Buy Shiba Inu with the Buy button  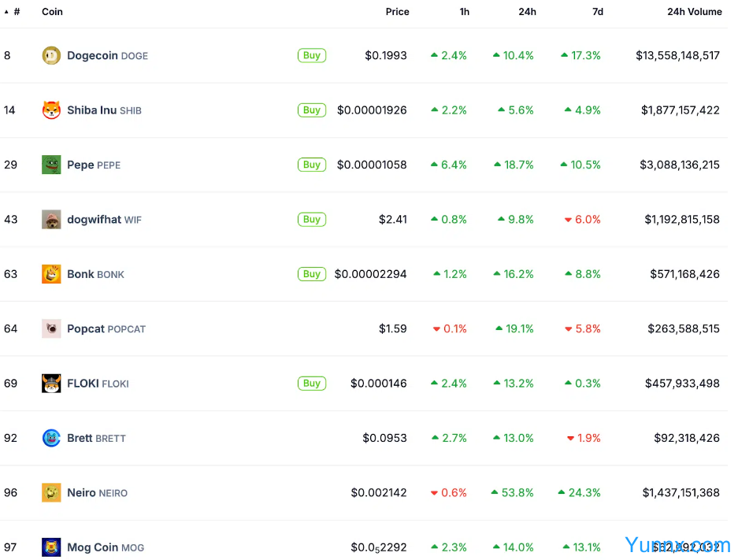click(x=312, y=110)
